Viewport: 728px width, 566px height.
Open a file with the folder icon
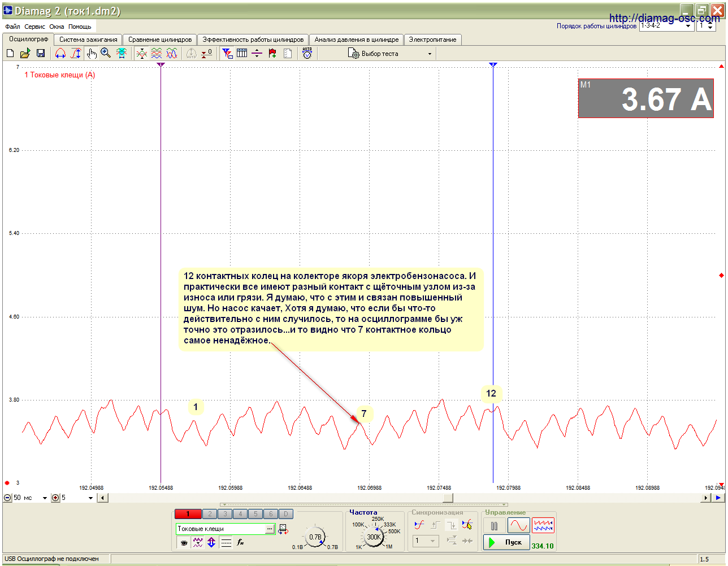pos(25,53)
